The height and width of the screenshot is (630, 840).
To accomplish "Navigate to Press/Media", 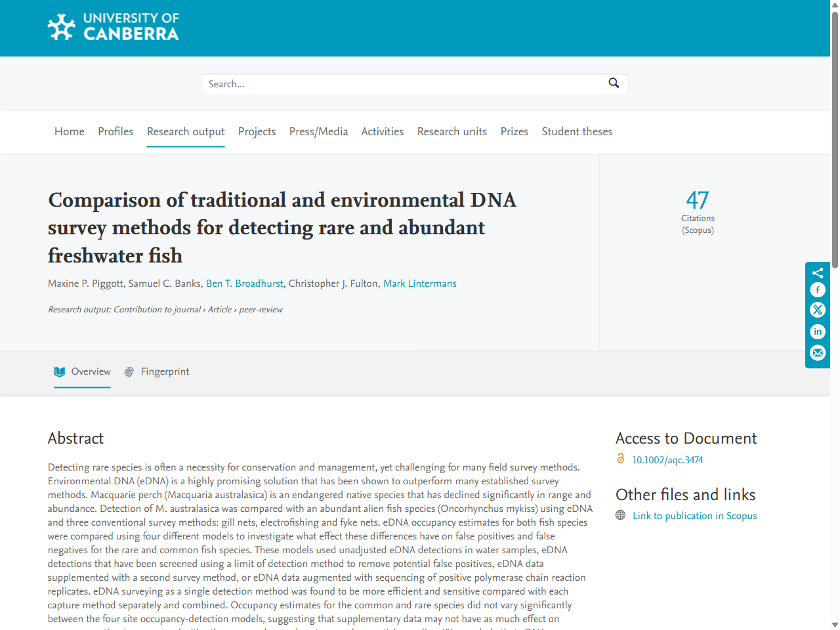I will click(318, 131).
